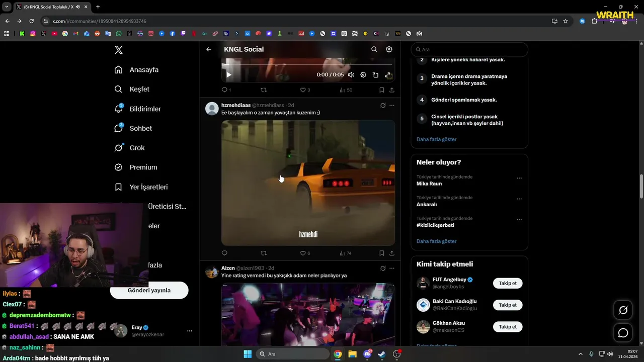644x362 pixels.
Task: Bookmark hzmehdiaas post
Action: pyautogui.click(x=381, y=253)
